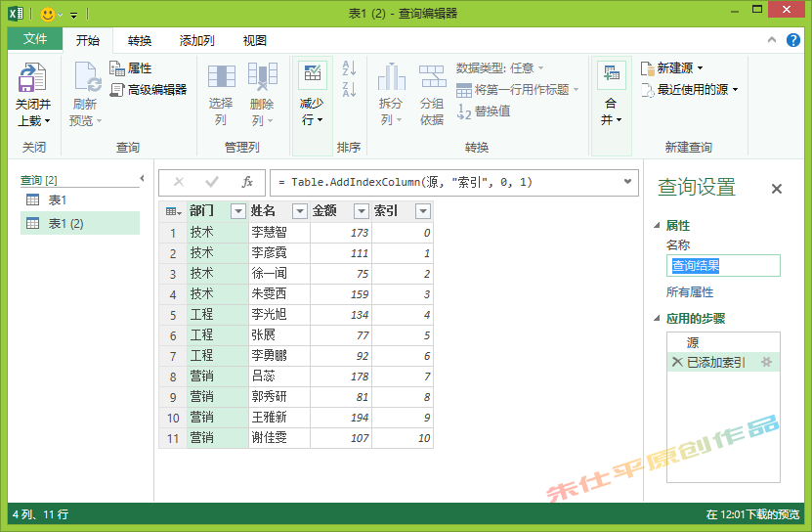
Task: Click the 刷新预览 refresh icon
Action: [86, 79]
